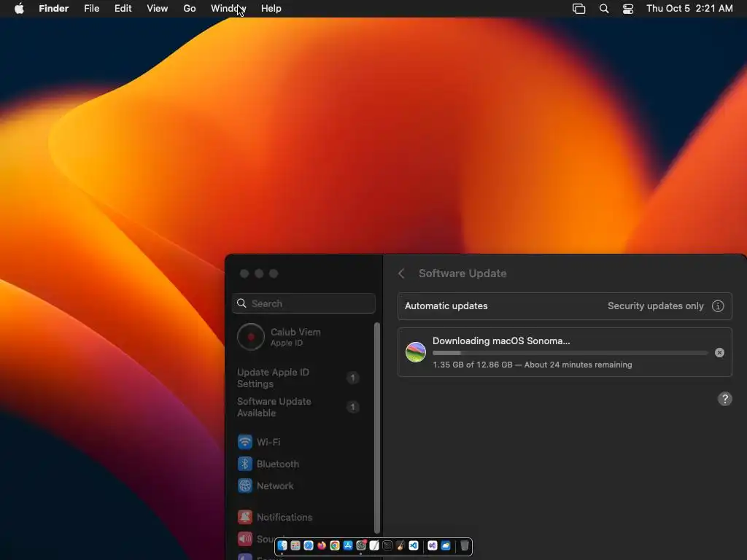Viewport: 747px width, 560px height.
Task: Click the Network globe icon in sidebar
Action: [245, 486]
